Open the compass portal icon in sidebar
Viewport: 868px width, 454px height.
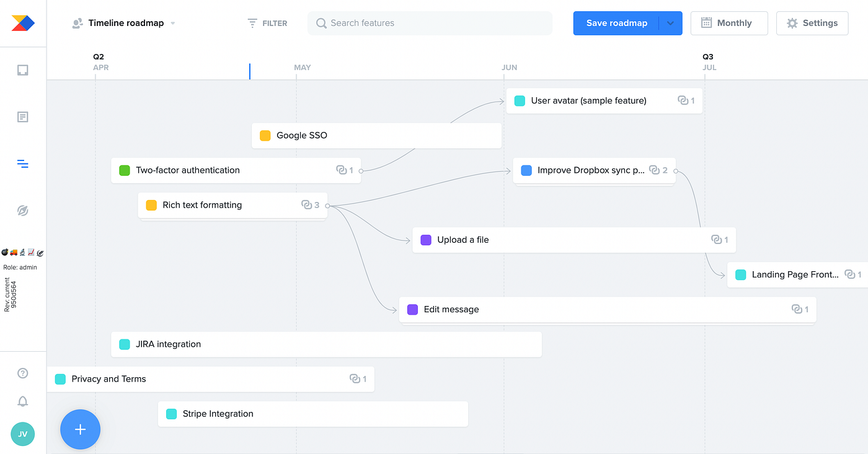(x=23, y=211)
